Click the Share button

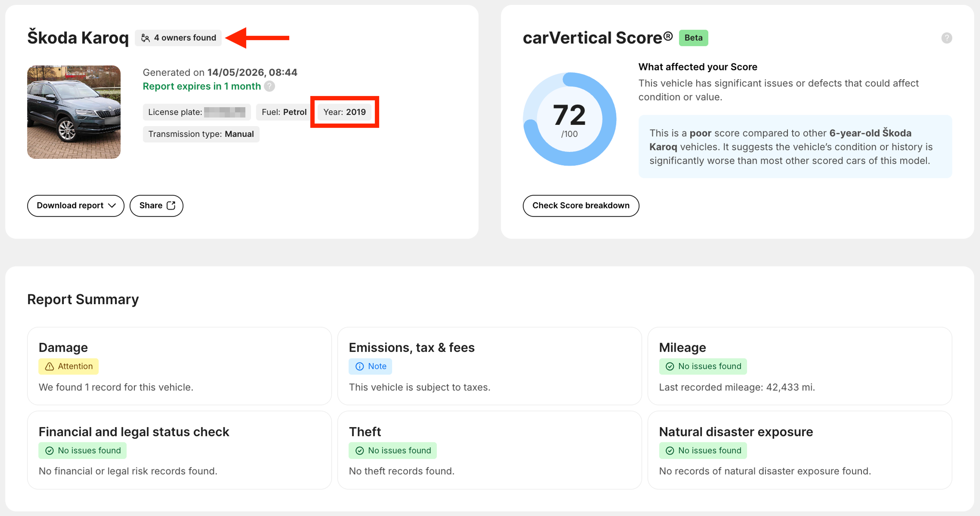156,206
